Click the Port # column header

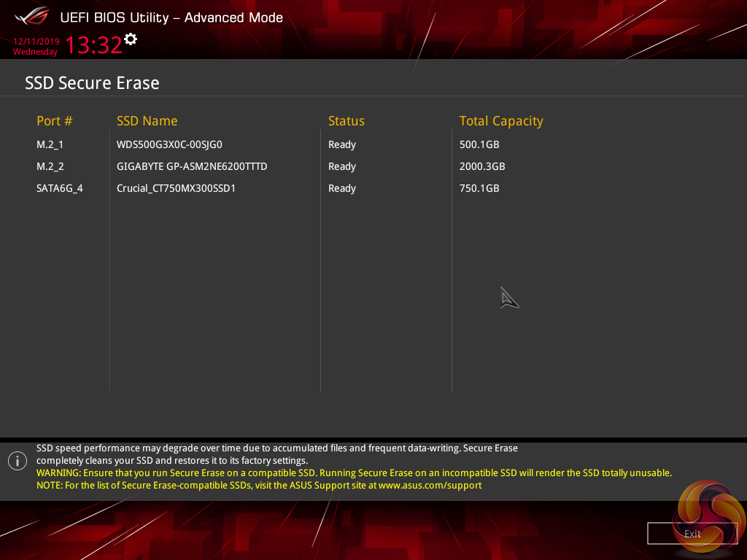pyautogui.click(x=54, y=121)
